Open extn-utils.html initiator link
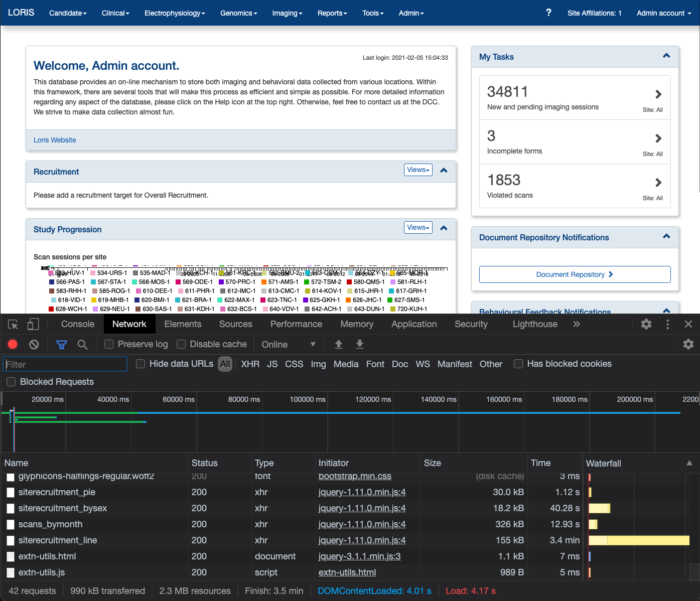 pos(347,572)
